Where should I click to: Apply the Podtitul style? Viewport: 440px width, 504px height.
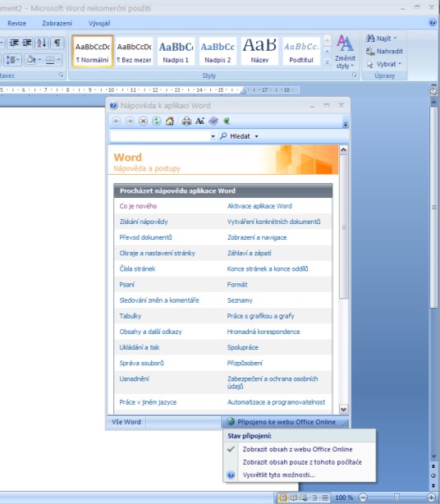pos(301,51)
